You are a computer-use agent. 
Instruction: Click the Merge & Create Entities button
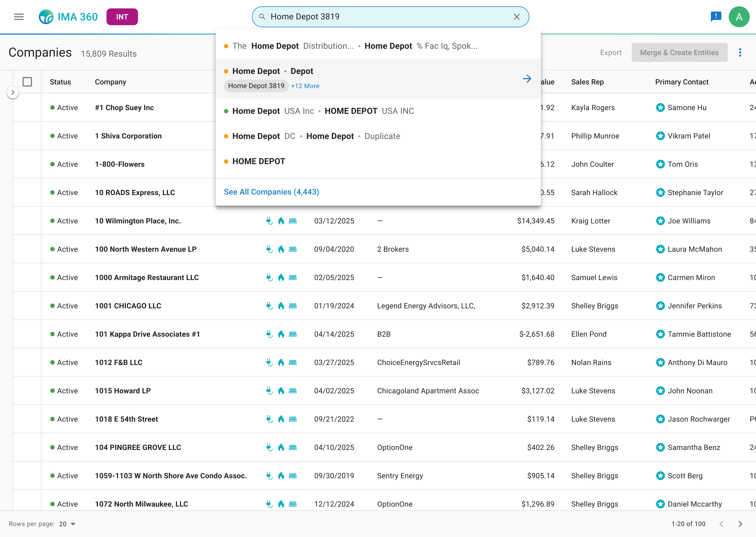[x=679, y=53]
